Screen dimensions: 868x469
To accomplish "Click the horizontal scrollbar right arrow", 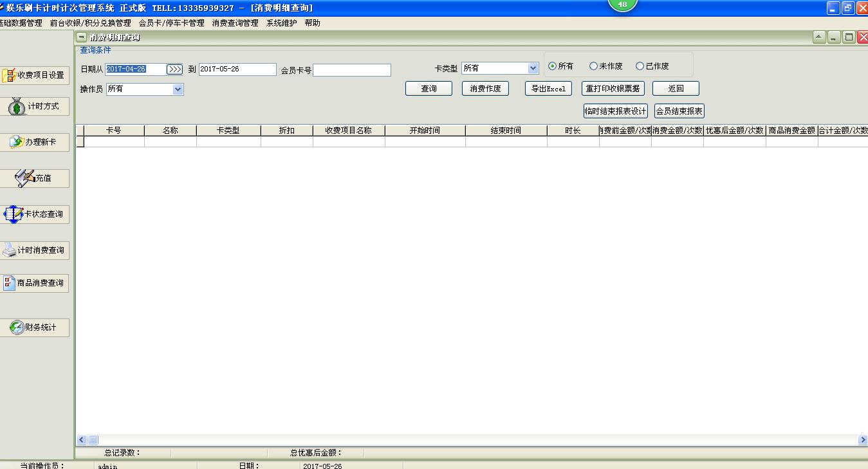I will tap(863, 440).
